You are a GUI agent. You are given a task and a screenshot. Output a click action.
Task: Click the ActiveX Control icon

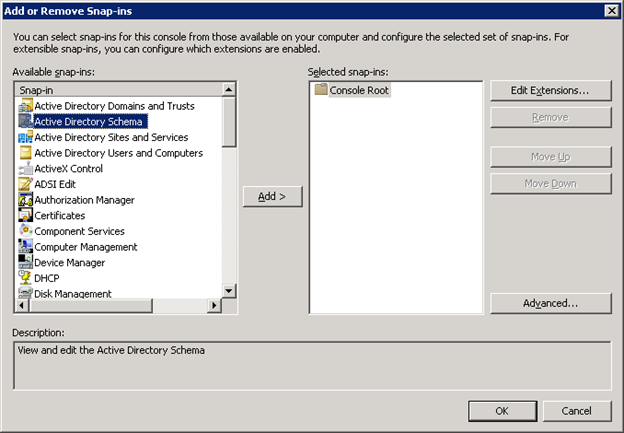[26, 168]
